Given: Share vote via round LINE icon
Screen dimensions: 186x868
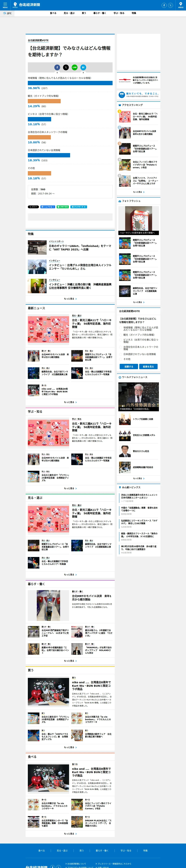Looking at the screenshot, I should 75,67.
